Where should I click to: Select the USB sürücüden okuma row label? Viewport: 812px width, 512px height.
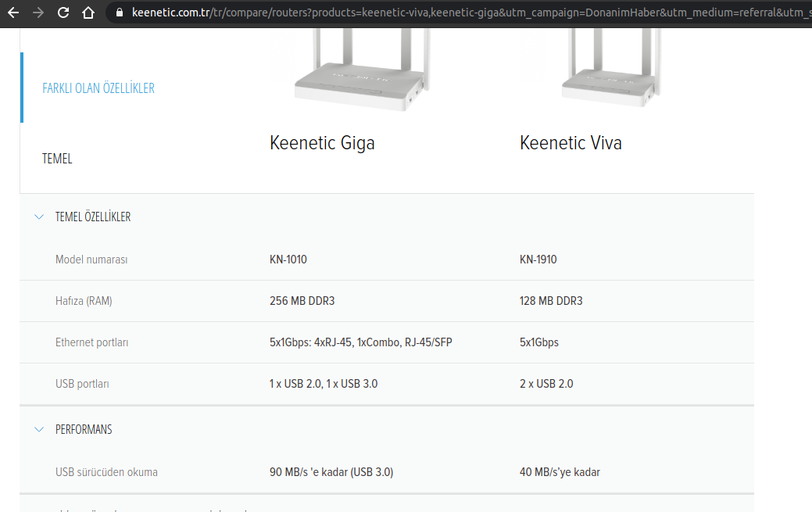point(107,472)
